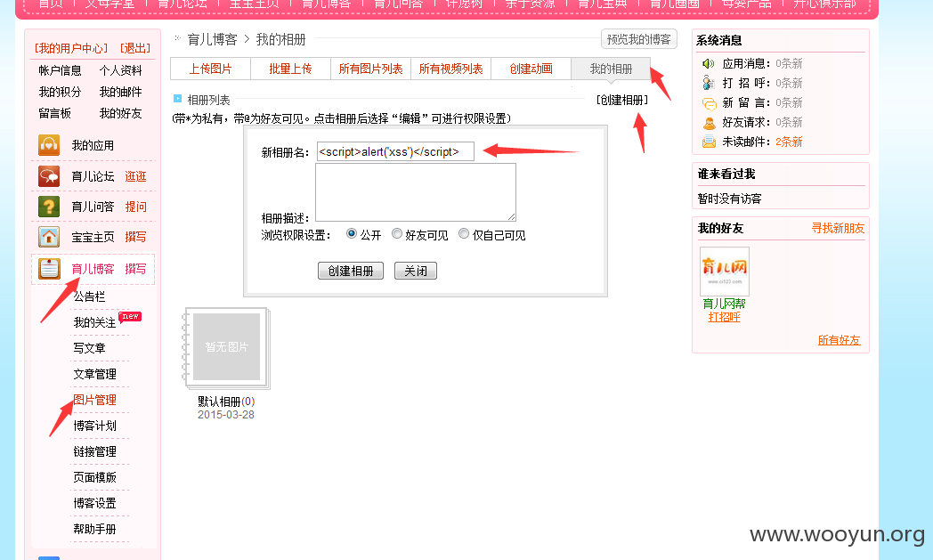Click the 好友请求 user icon
Screen dimensions: 933x560
pyautogui.click(x=709, y=123)
